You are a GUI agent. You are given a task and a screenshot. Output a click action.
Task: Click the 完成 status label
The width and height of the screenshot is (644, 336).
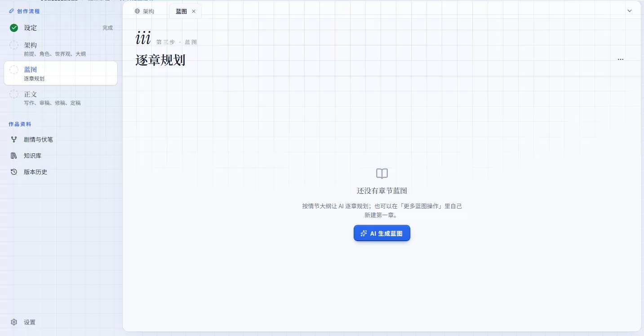[x=107, y=28]
